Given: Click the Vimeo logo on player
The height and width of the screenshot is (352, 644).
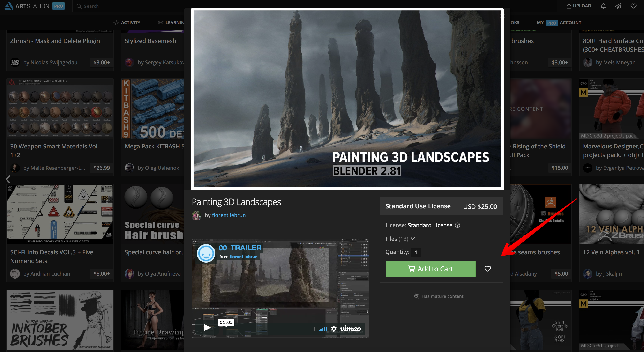Looking at the screenshot, I should (350, 329).
